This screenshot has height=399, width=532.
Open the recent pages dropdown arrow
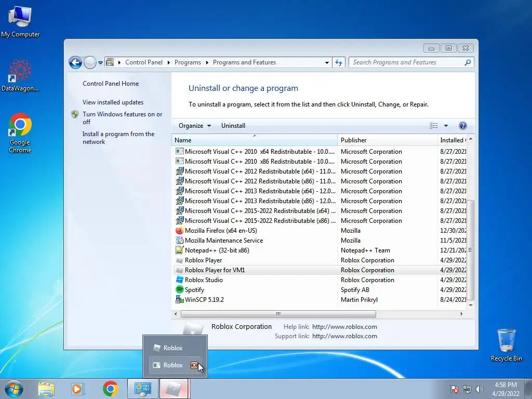point(100,63)
